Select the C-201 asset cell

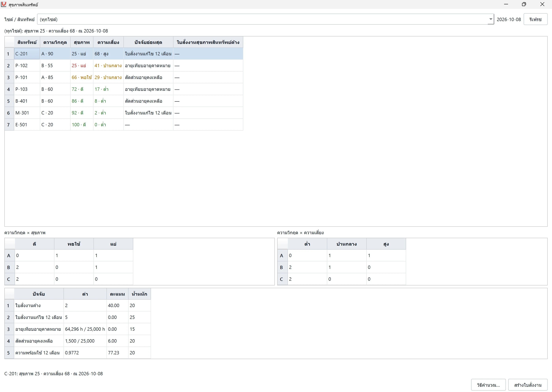27,54
